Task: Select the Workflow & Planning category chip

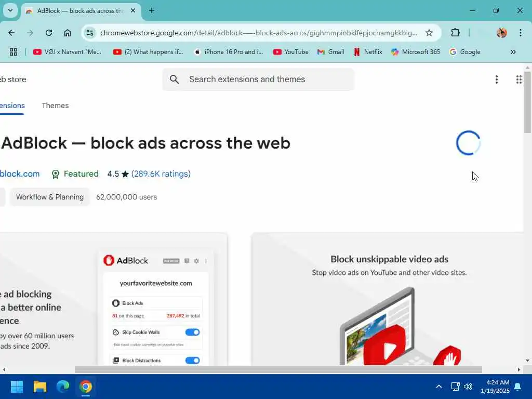Action: pos(49,197)
